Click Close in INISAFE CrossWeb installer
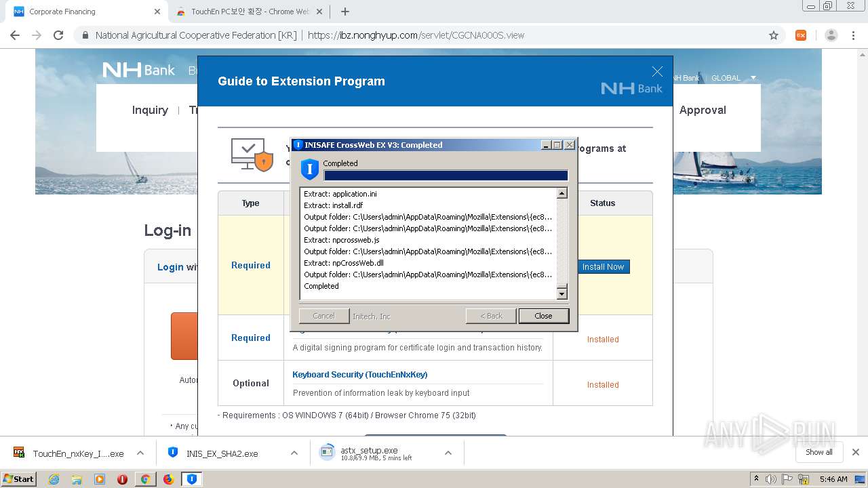The width and height of the screenshot is (868, 488). coord(543,316)
